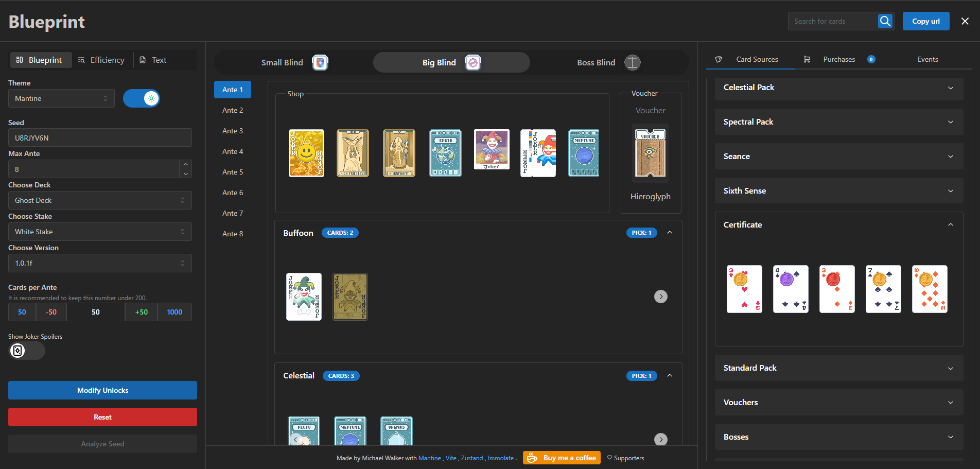Toggle the dark mode theme switch
Image resolution: width=980 pixels, height=469 pixels.
142,98
